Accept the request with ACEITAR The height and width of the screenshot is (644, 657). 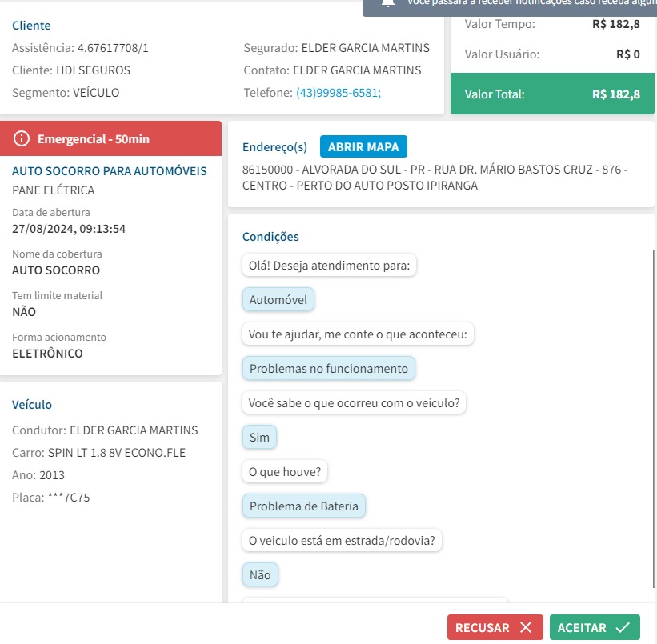click(595, 627)
